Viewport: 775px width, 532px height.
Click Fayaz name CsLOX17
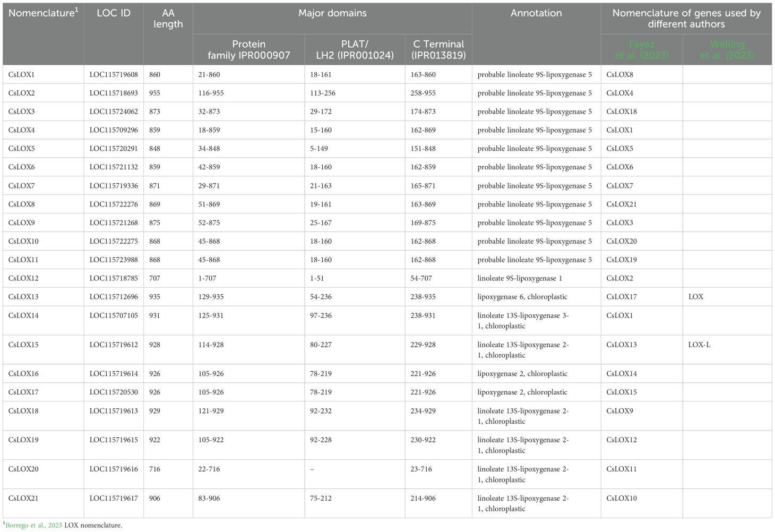pos(622,297)
